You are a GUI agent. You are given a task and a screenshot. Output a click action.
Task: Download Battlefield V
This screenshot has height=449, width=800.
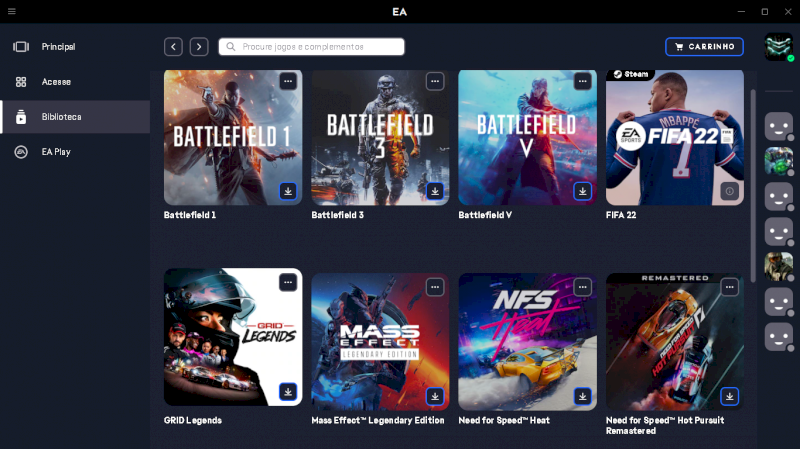pos(583,191)
